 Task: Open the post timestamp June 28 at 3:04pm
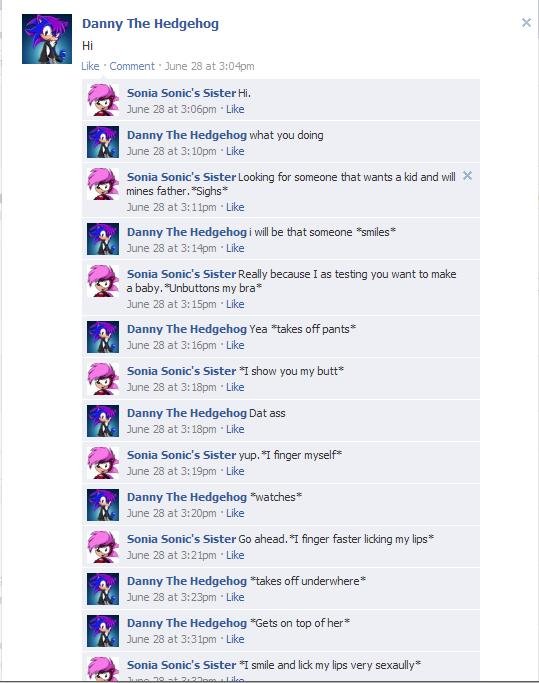coord(210,66)
